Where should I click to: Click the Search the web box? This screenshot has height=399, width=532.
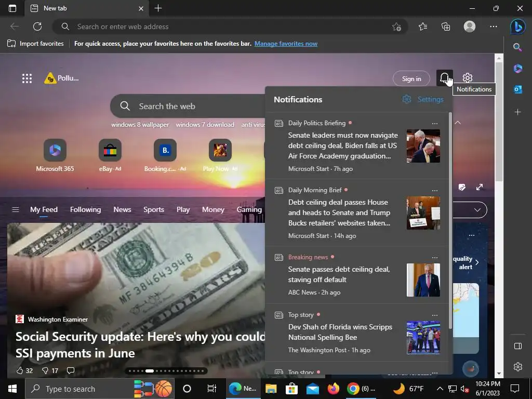188,106
